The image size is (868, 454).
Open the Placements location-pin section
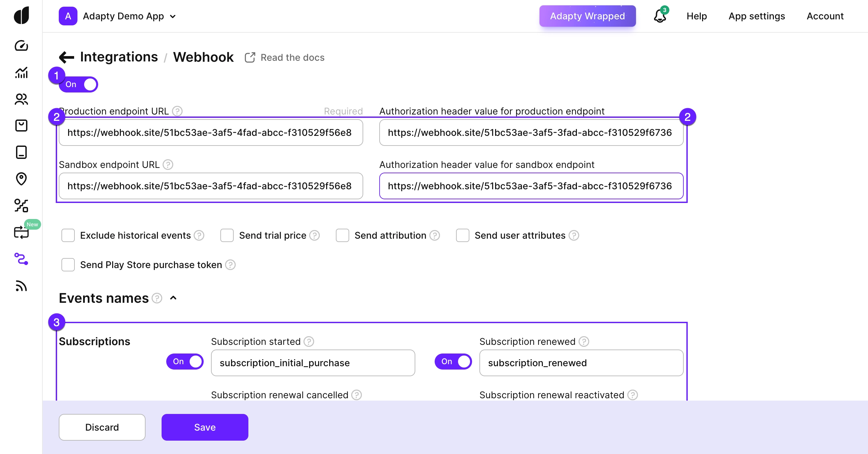pos(21,179)
